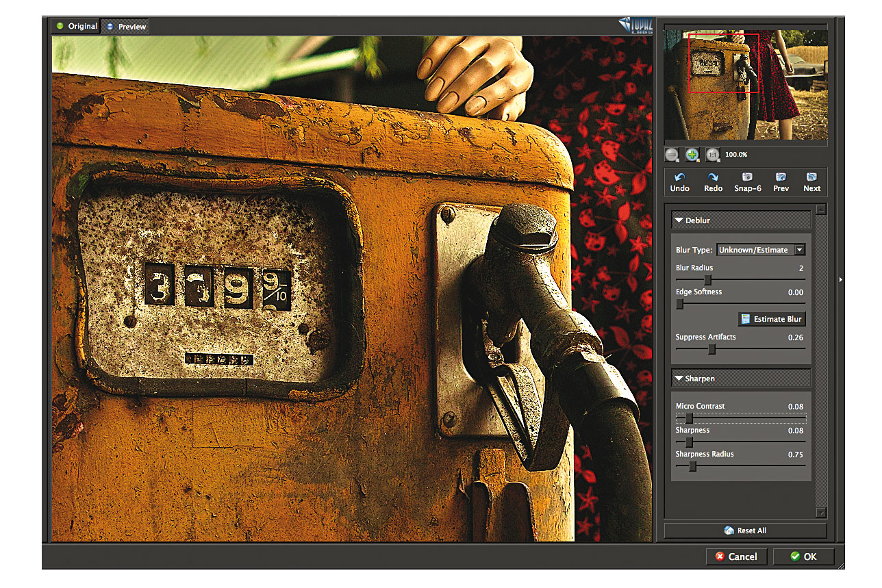Click the green zoom in icon
882x588 pixels.
click(692, 155)
